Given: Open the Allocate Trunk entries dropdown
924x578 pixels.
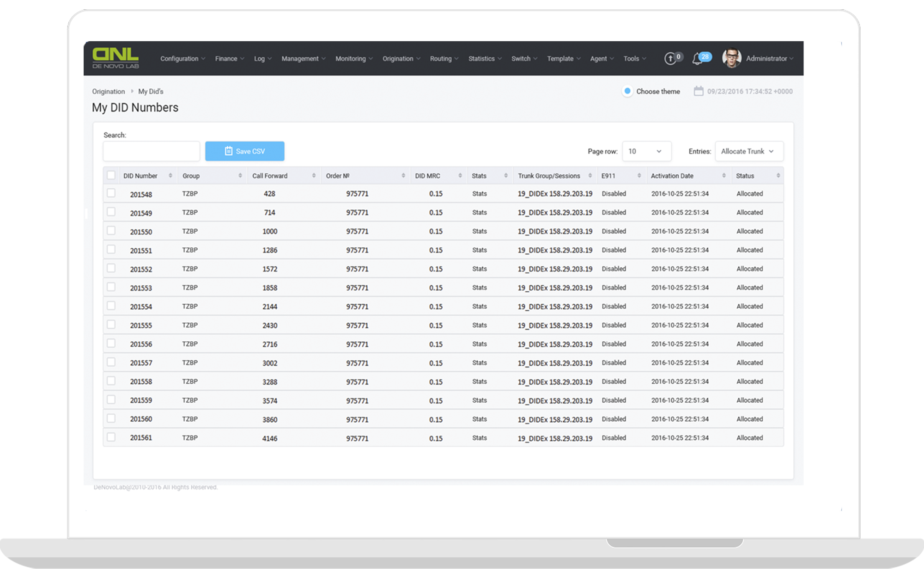Looking at the screenshot, I should click(x=749, y=151).
